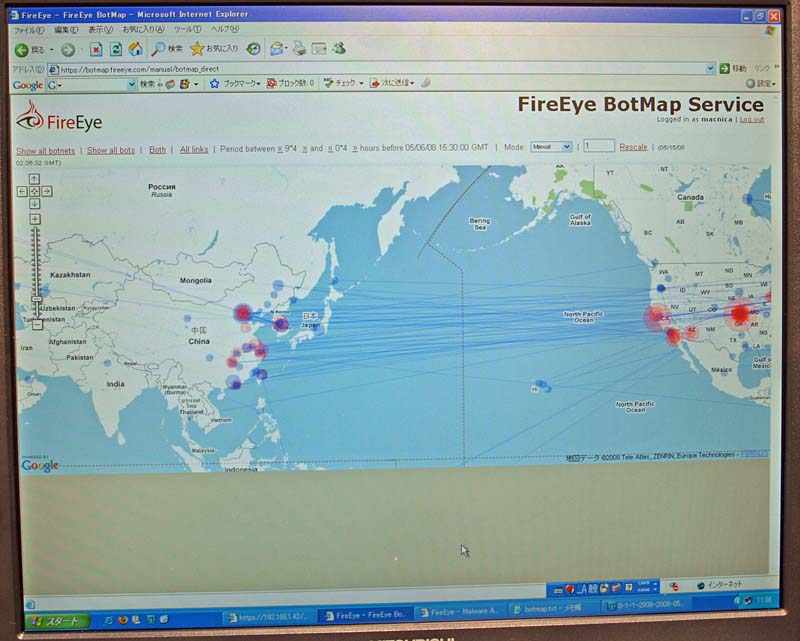800x641 pixels.
Task: Open the File (ファイル) menu
Action: (x=29, y=31)
